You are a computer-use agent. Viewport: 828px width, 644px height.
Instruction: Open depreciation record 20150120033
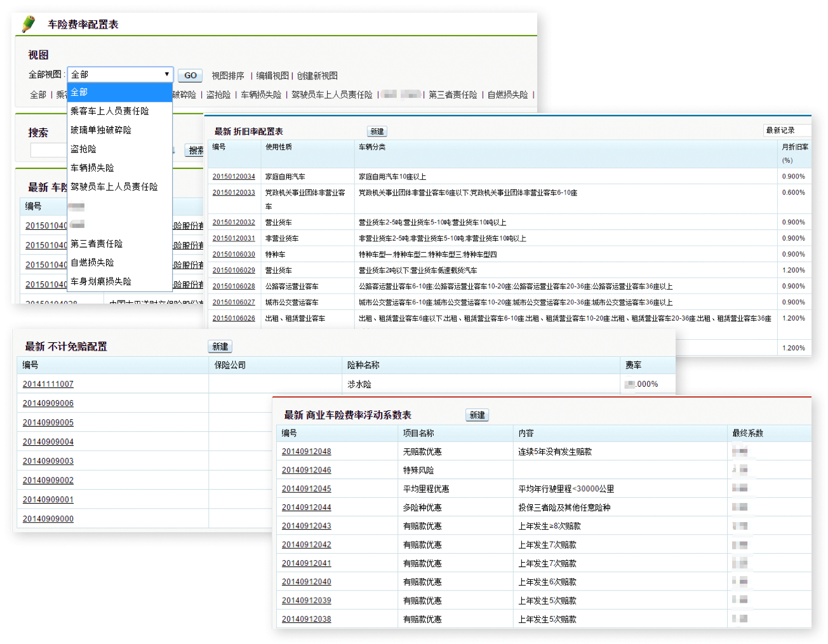234,192
